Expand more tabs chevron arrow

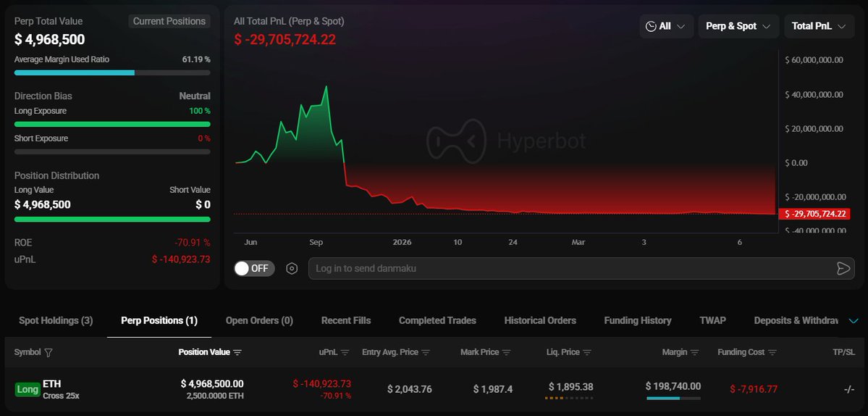[854, 321]
